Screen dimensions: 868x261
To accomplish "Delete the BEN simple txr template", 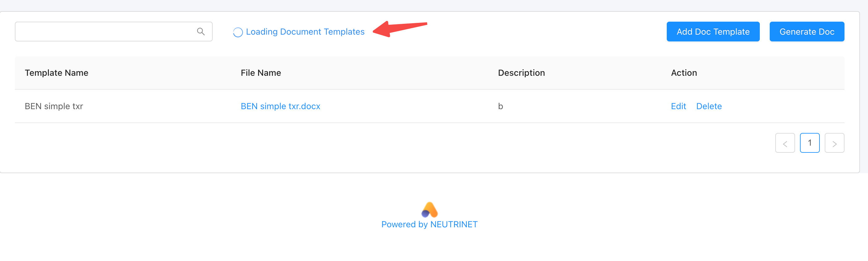I will 709,106.
